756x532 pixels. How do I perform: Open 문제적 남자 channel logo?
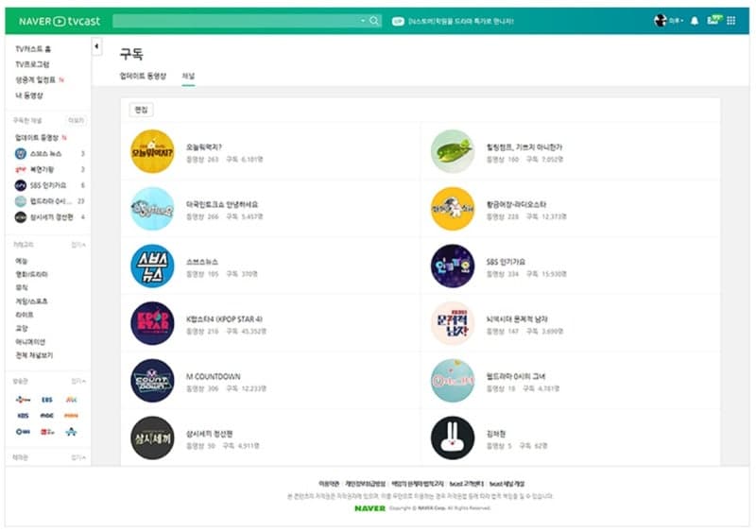(453, 323)
